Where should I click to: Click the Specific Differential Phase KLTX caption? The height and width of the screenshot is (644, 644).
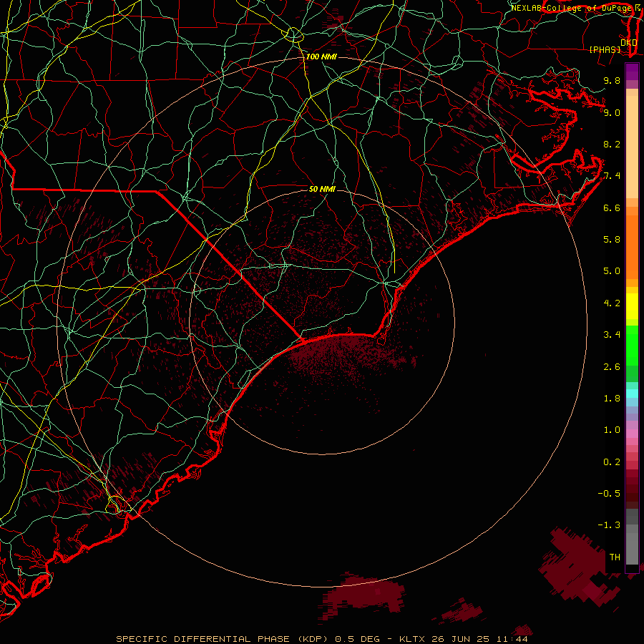[322, 639]
